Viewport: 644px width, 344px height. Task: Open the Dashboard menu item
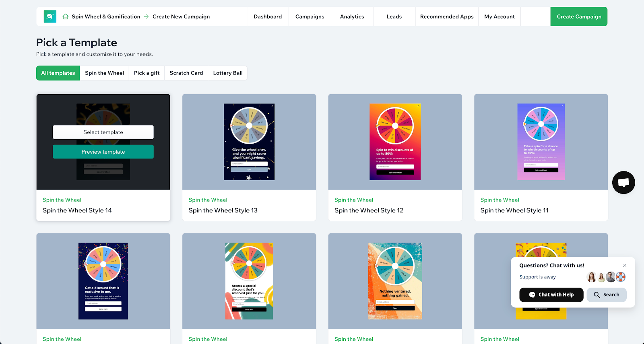pyautogui.click(x=268, y=16)
